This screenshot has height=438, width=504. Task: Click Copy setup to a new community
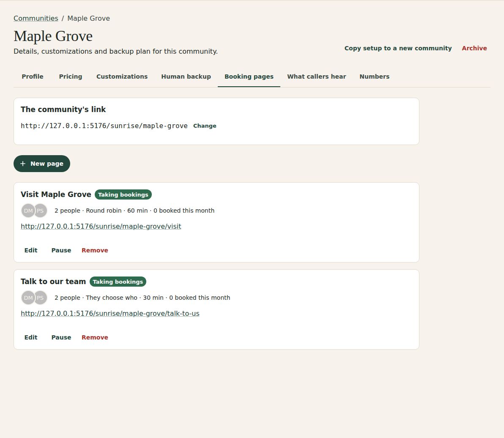[x=398, y=48]
